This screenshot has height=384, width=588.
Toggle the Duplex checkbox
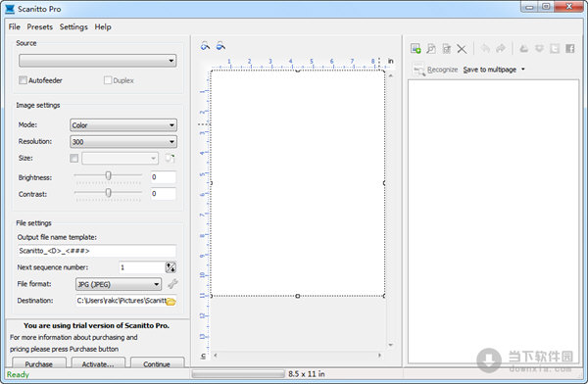[108, 80]
